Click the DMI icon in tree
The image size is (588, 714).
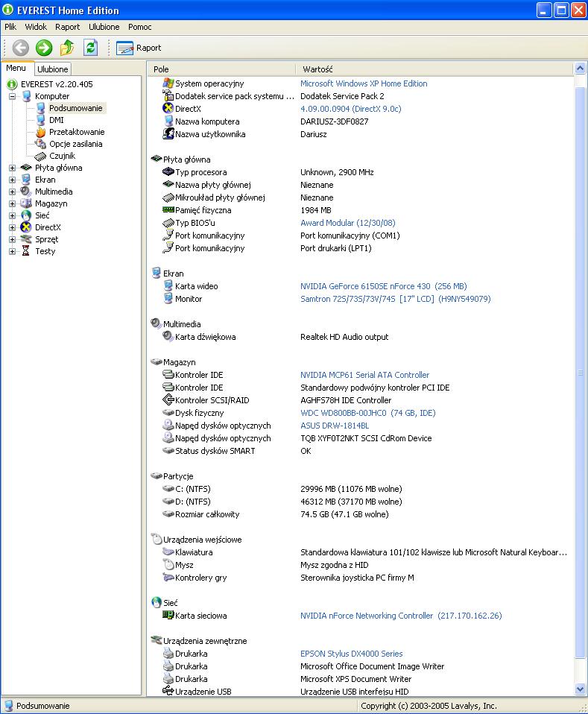tap(40, 120)
